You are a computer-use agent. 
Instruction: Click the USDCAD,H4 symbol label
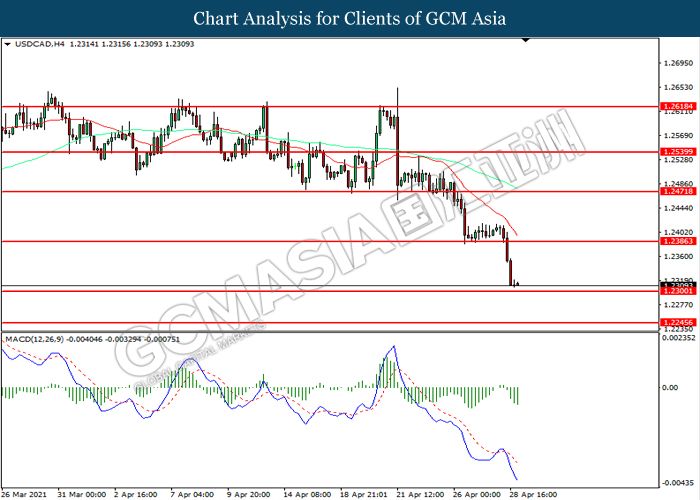pyautogui.click(x=40, y=44)
